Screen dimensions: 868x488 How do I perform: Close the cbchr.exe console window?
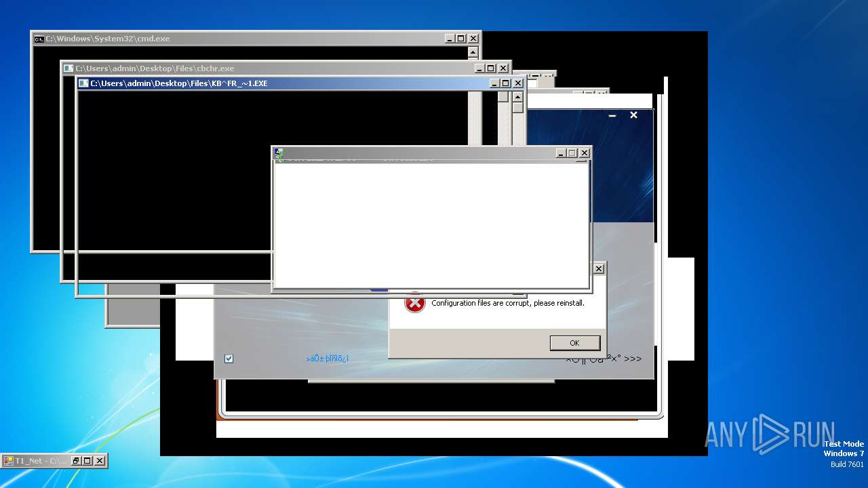click(x=503, y=68)
